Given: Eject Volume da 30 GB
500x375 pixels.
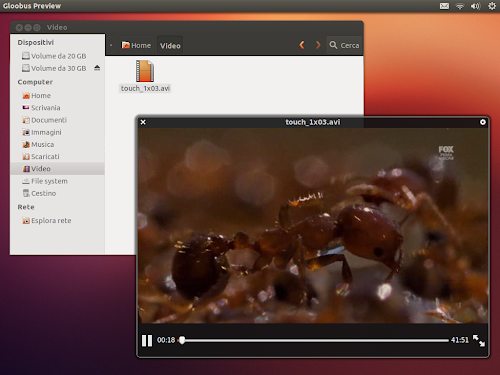Looking at the screenshot, I should pos(97,68).
